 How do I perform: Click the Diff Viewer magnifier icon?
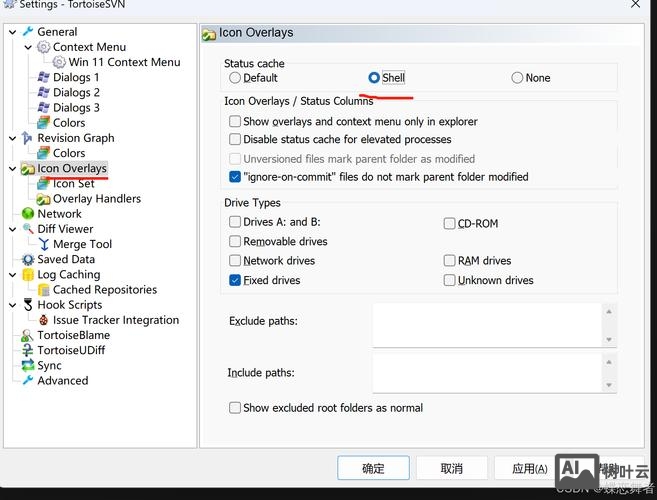pyautogui.click(x=28, y=229)
